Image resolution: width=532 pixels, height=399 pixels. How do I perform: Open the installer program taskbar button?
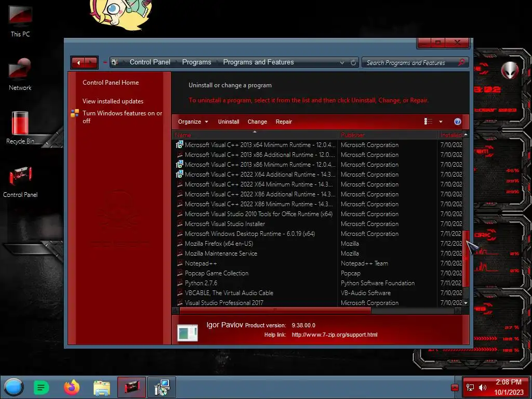(162, 387)
